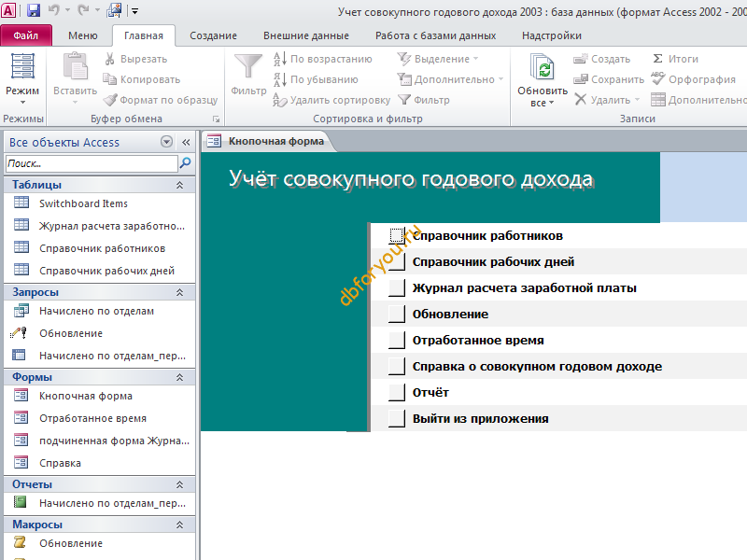Screen dimensions: 747x560
Task: Click the Выйти из приложения button
Action: tap(397, 418)
